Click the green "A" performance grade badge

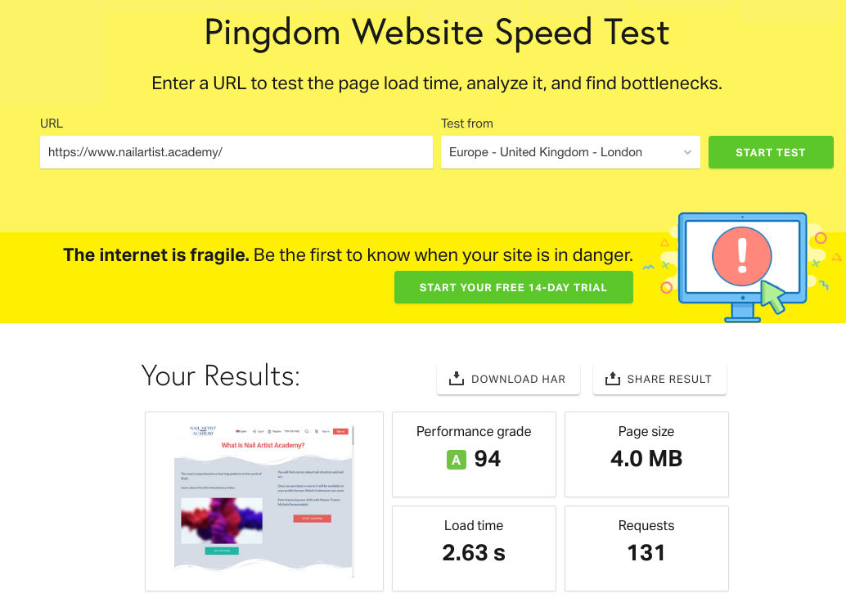pyautogui.click(x=456, y=459)
